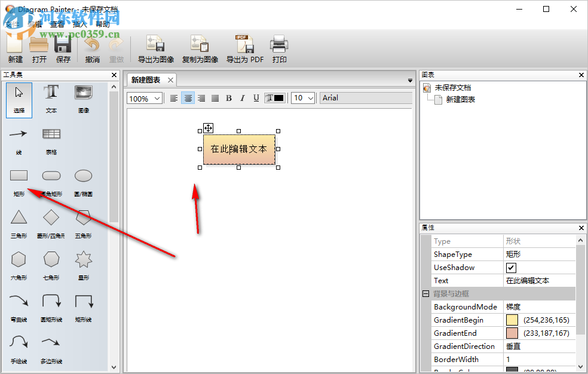Screen dimensions: 588x374
Task: Toggle italic formatting on selected text
Action: click(x=242, y=98)
